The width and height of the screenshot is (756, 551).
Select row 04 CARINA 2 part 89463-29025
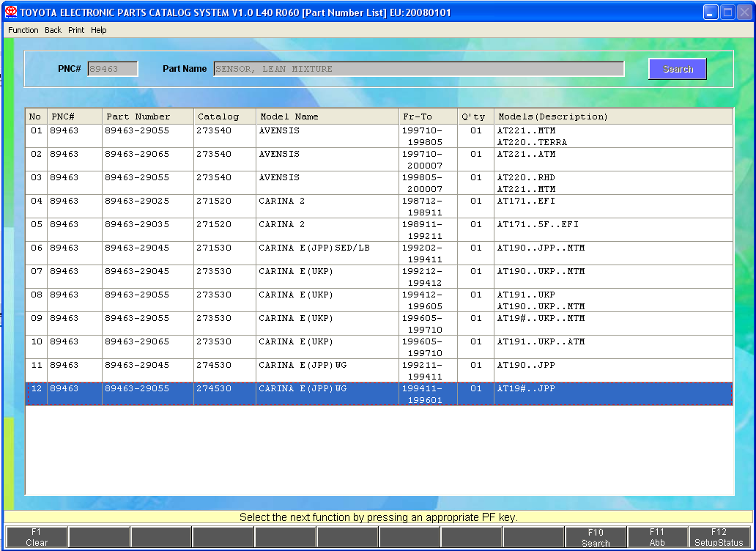pos(293,206)
